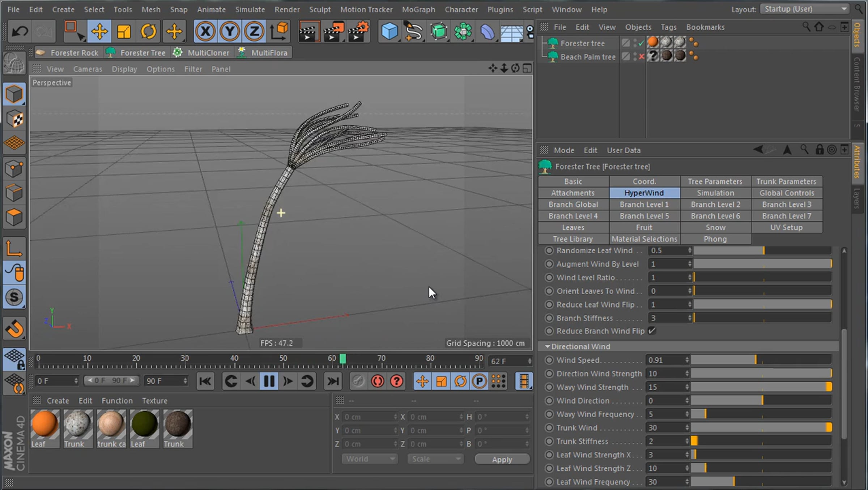Image resolution: width=868 pixels, height=490 pixels.
Task: Click the Render to Picture Viewer icon
Action: (x=333, y=31)
